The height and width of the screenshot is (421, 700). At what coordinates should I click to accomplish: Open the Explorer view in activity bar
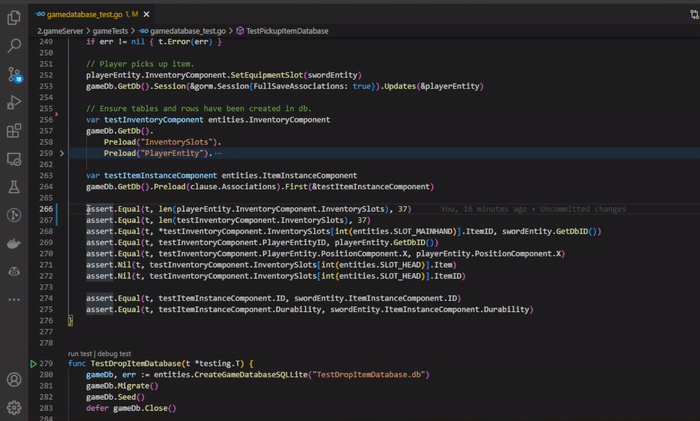point(14,17)
